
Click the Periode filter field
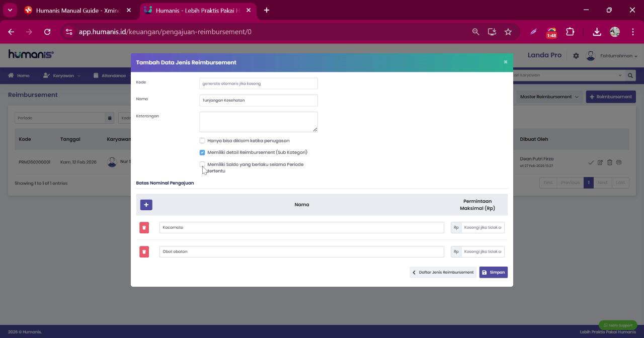[60, 118]
